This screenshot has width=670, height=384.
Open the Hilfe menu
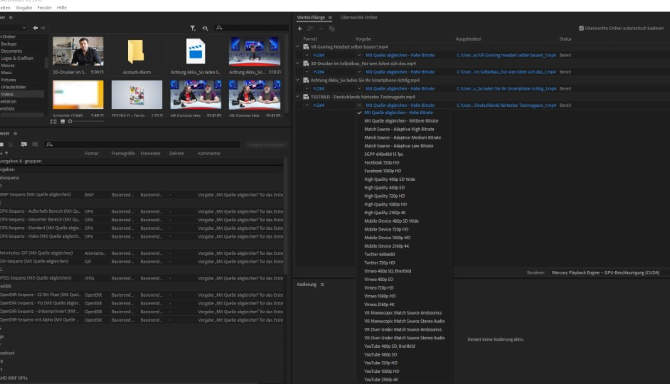62,8
